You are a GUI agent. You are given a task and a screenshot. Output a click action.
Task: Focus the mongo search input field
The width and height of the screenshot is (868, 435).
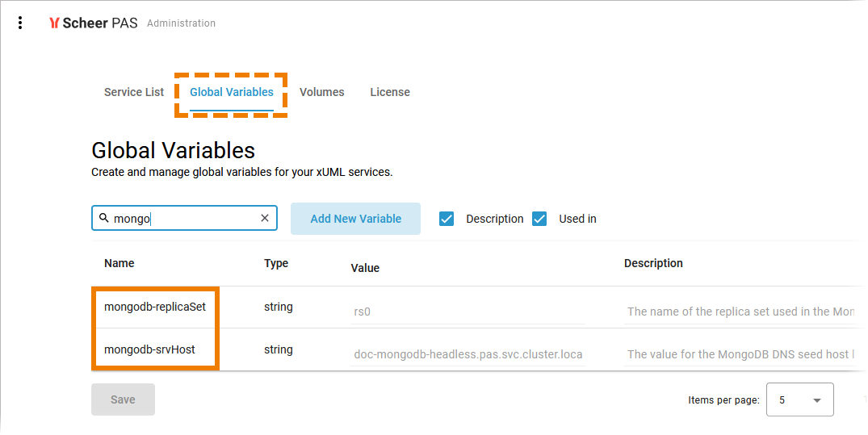[x=184, y=218]
